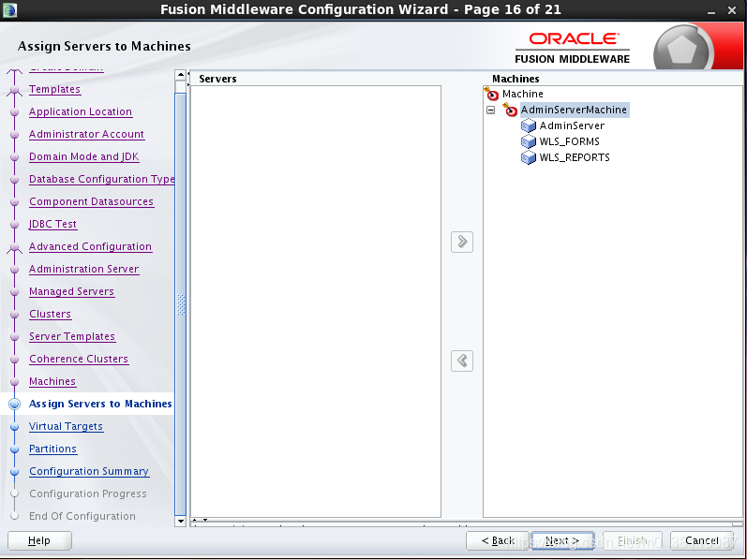Screen dimensions: 747x560
Task: Collapse the AdminServerMachine tree node
Action: pyautogui.click(x=491, y=110)
